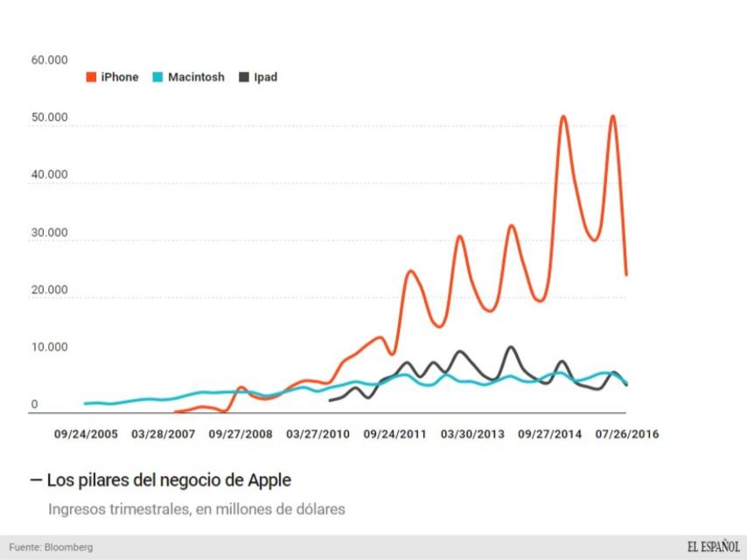Toggle the Ipad series legend label
Viewport: 747px width, 560px height.
[x=265, y=77]
